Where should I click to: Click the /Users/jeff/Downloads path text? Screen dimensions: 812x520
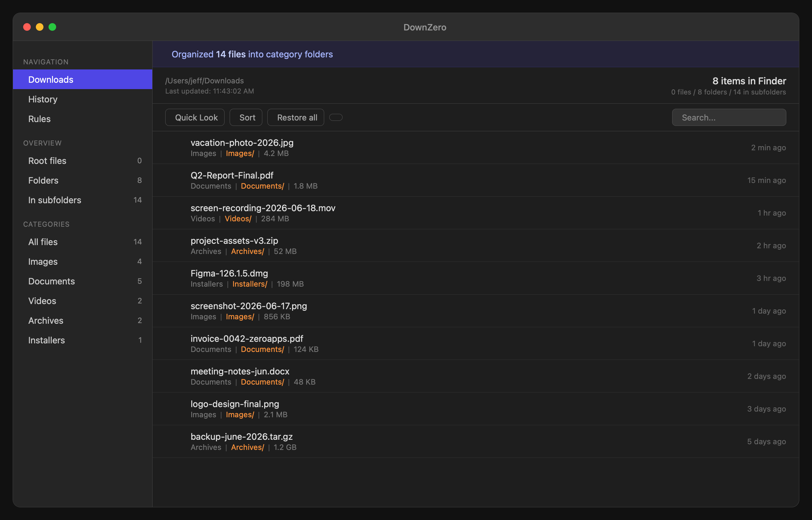pyautogui.click(x=204, y=81)
